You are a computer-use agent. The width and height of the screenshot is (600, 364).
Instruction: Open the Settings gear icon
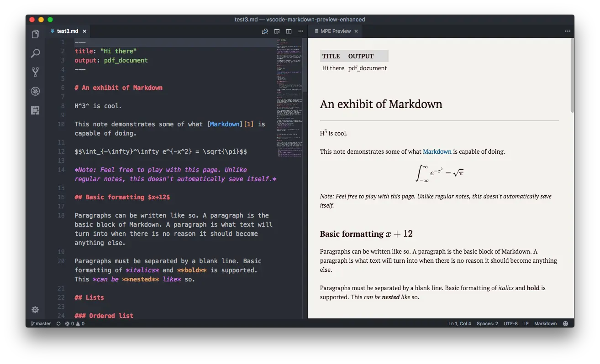(35, 309)
